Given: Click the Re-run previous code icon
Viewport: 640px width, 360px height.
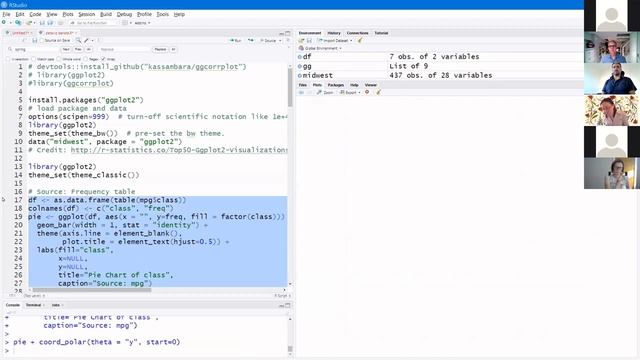Looking at the screenshot, I should point(250,41).
